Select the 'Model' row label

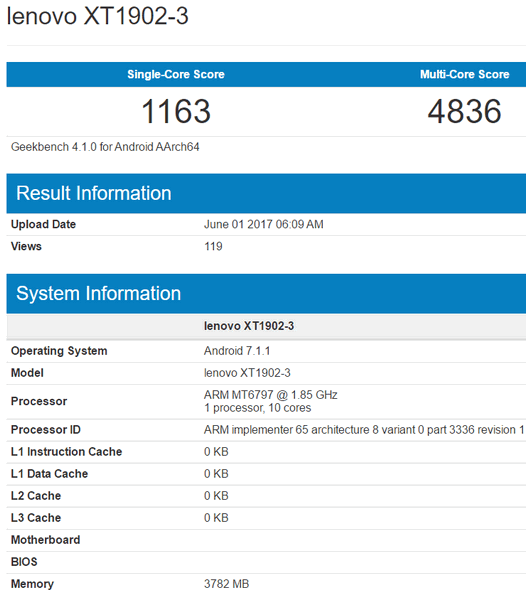pyautogui.click(x=27, y=373)
